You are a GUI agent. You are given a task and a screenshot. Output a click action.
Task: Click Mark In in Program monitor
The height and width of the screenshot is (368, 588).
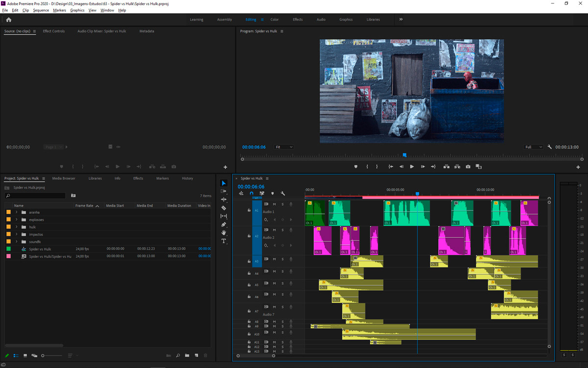(367, 167)
